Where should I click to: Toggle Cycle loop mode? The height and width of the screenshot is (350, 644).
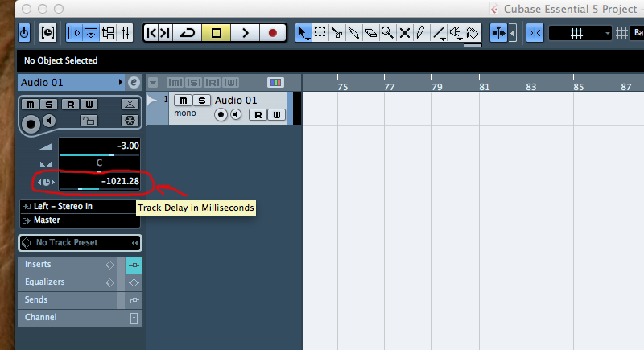tap(188, 33)
